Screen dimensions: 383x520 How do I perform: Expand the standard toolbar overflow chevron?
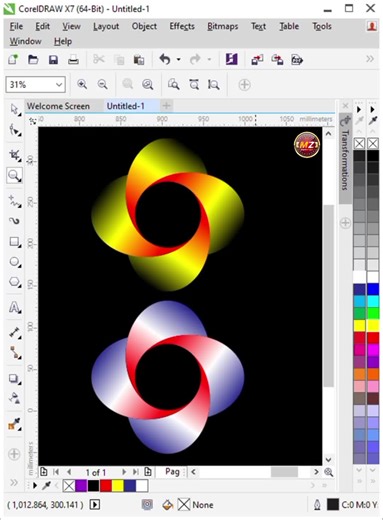point(370,59)
